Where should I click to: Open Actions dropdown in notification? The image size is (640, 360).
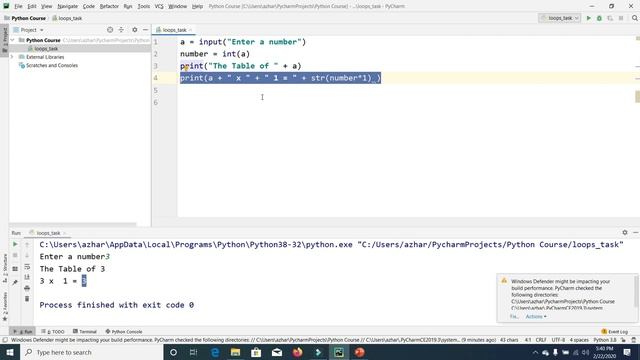point(536,316)
